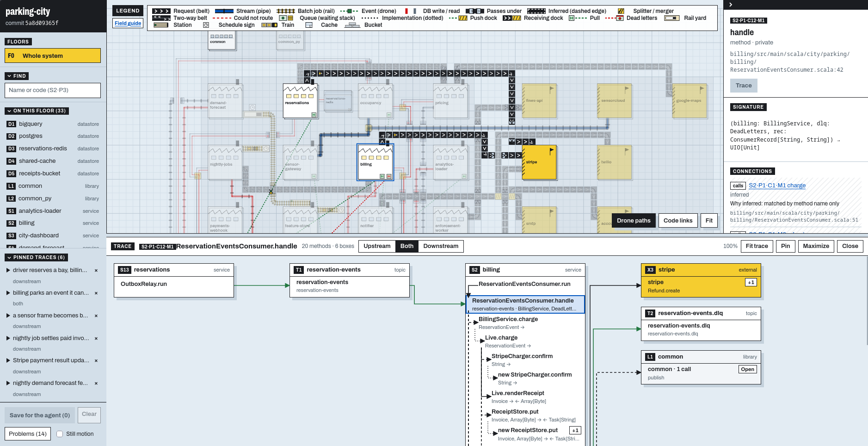Remove pinned trace 'driver reserves a bay'
The height and width of the screenshot is (446, 868).
(96, 270)
